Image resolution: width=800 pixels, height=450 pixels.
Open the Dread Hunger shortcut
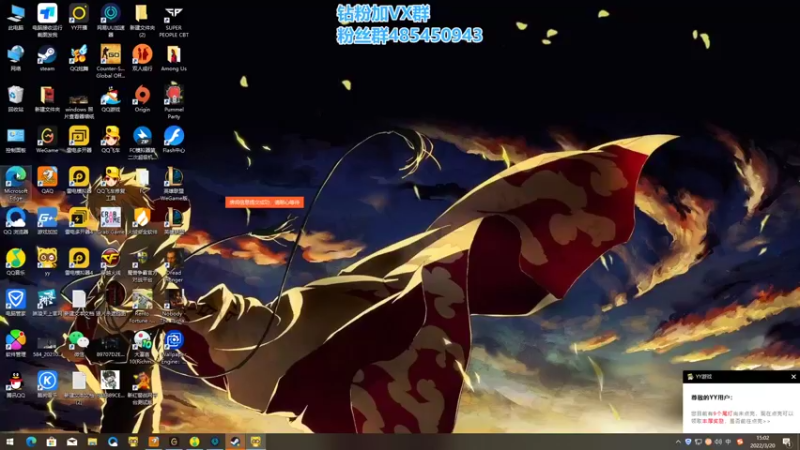173,265
